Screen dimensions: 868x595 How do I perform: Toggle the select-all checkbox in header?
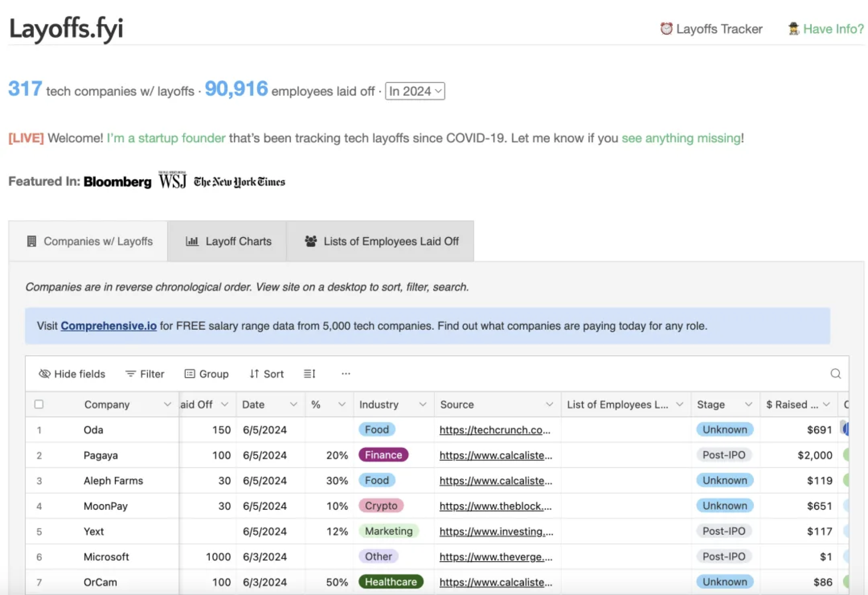click(39, 404)
